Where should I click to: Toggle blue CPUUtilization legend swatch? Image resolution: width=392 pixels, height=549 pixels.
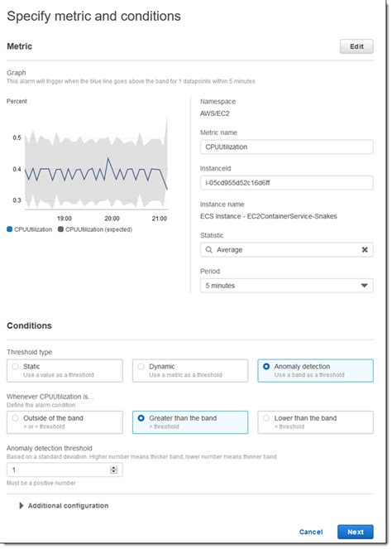click(9, 229)
